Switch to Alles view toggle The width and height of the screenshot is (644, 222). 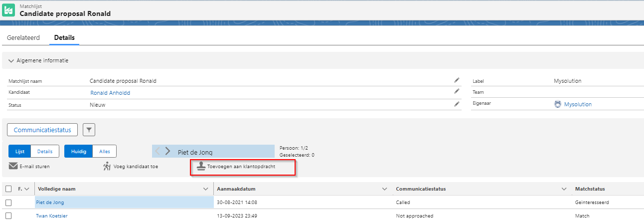pos(105,151)
